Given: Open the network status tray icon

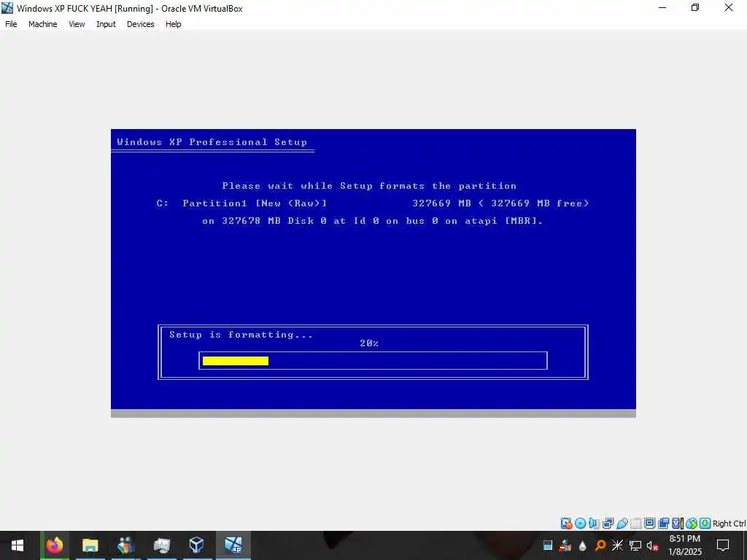Looking at the screenshot, I should click(635, 545).
